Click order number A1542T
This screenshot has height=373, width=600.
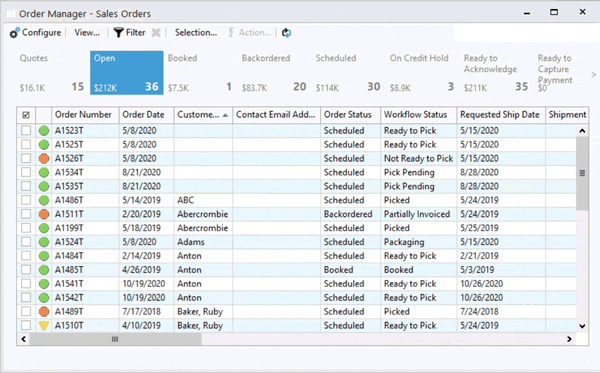(69, 298)
